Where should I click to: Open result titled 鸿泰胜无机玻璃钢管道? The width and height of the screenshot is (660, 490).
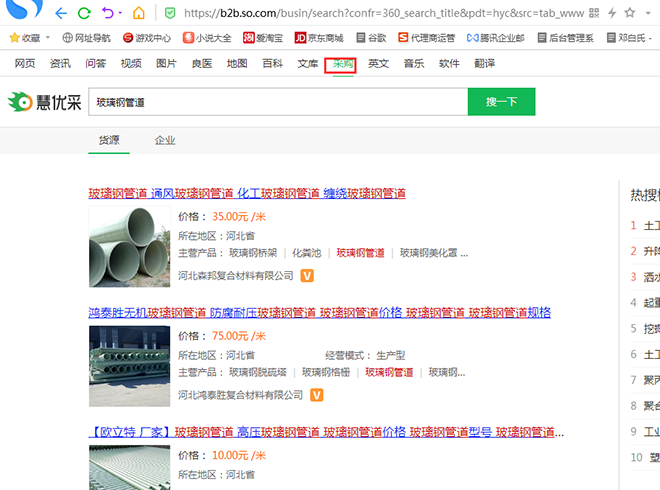coord(320,313)
